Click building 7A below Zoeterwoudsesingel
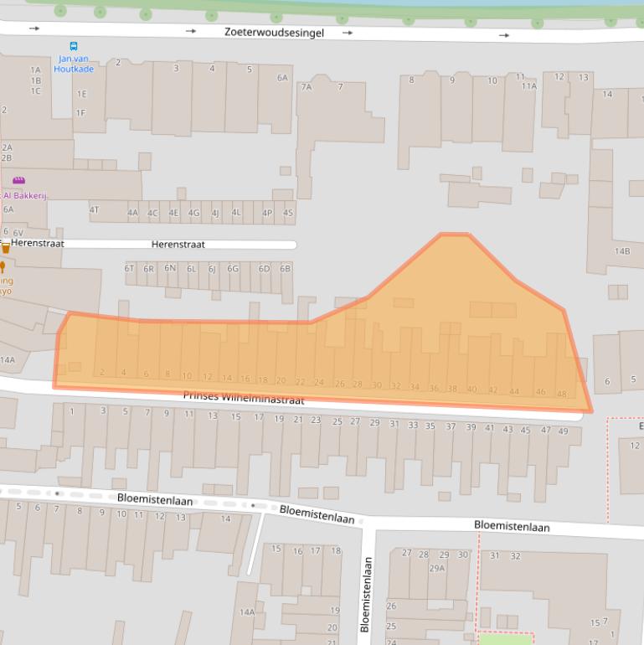 [307, 86]
